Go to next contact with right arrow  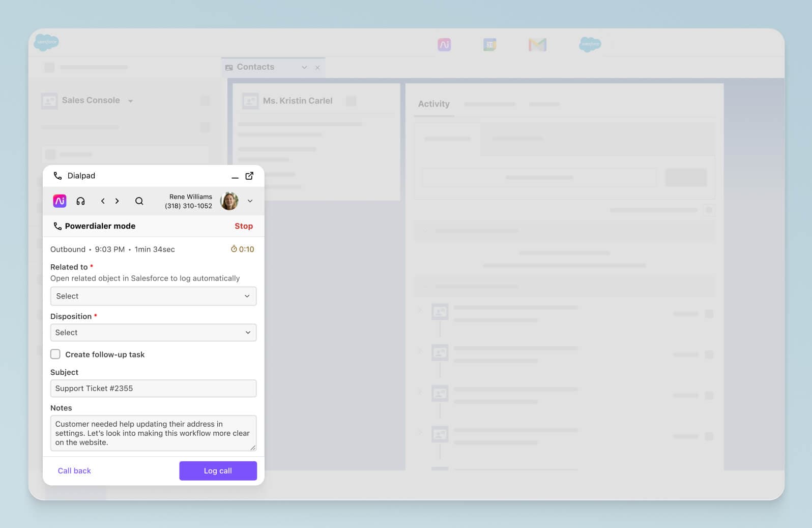click(117, 201)
